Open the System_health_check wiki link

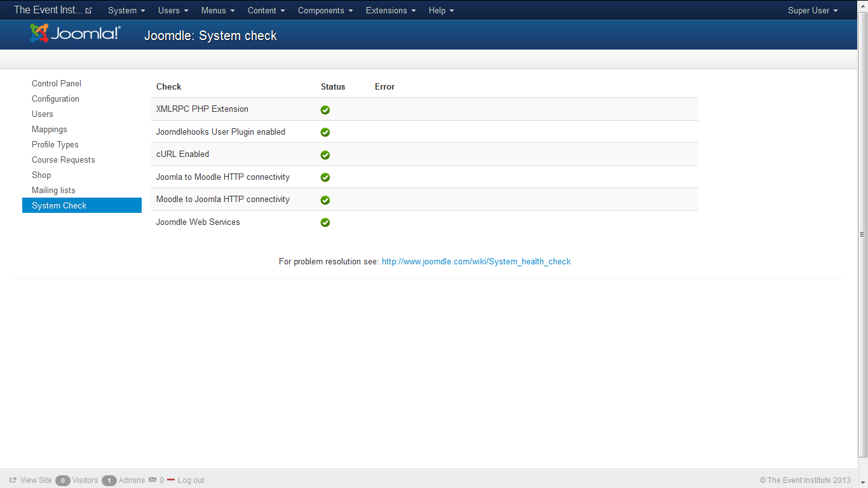(476, 261)
